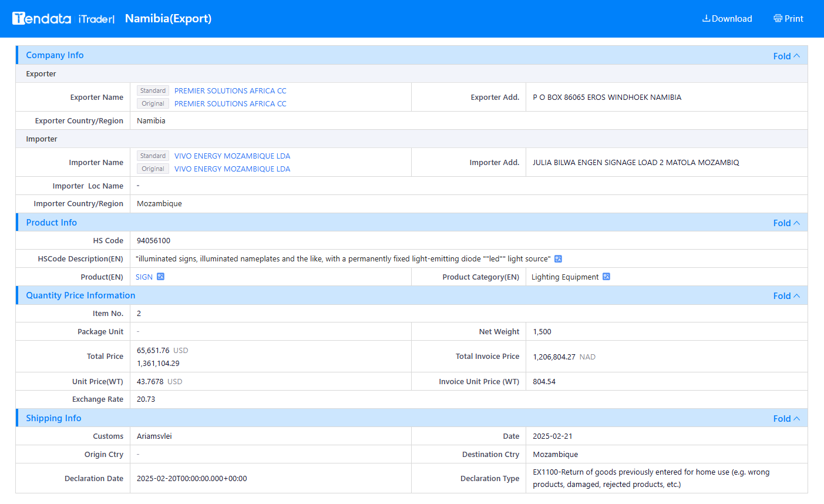Click the Product Info section title
This screenshot has height=504, width=824.
coord(51,222)
